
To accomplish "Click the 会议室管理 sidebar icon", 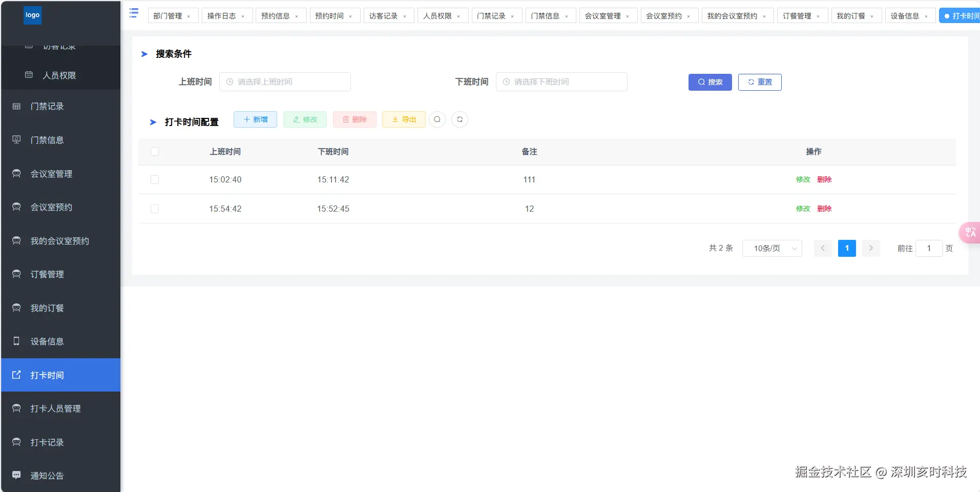I will [16, 173].
